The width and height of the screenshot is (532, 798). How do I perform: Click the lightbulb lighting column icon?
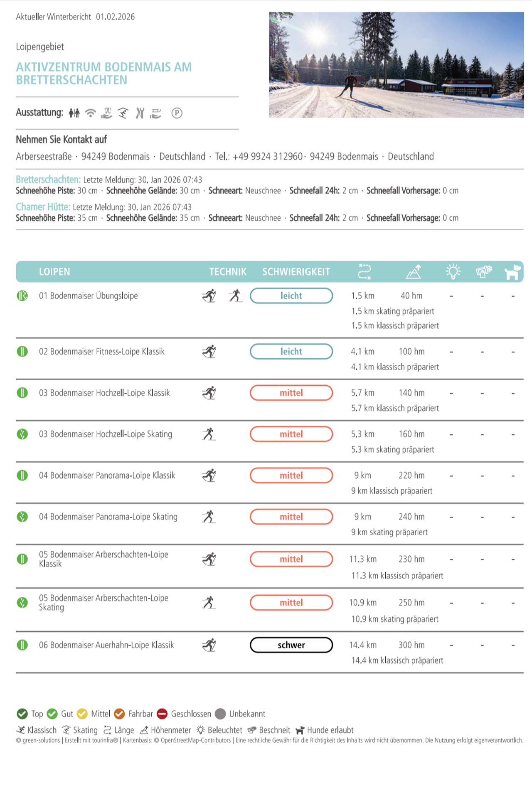tap(453, 272)
